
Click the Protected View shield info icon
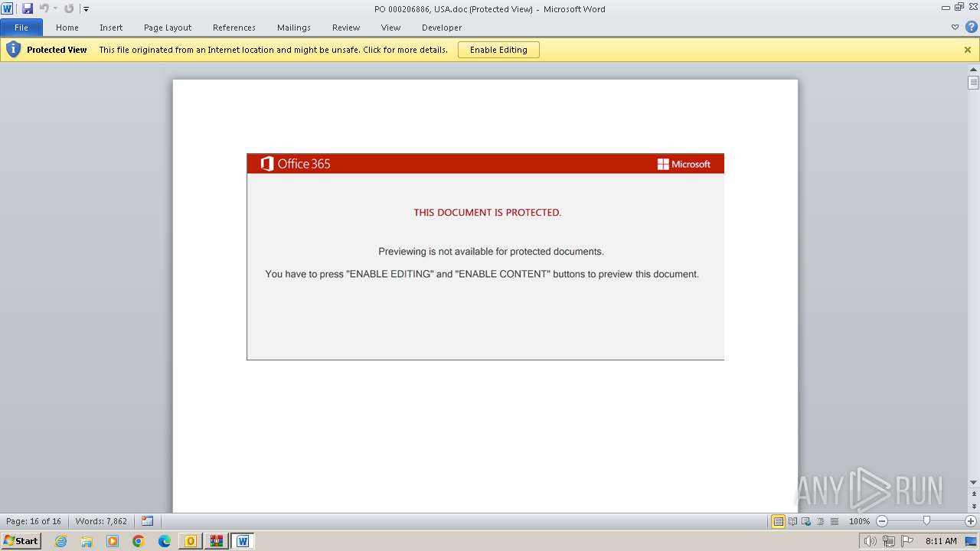pyautogui.click(x=13, y=50)
